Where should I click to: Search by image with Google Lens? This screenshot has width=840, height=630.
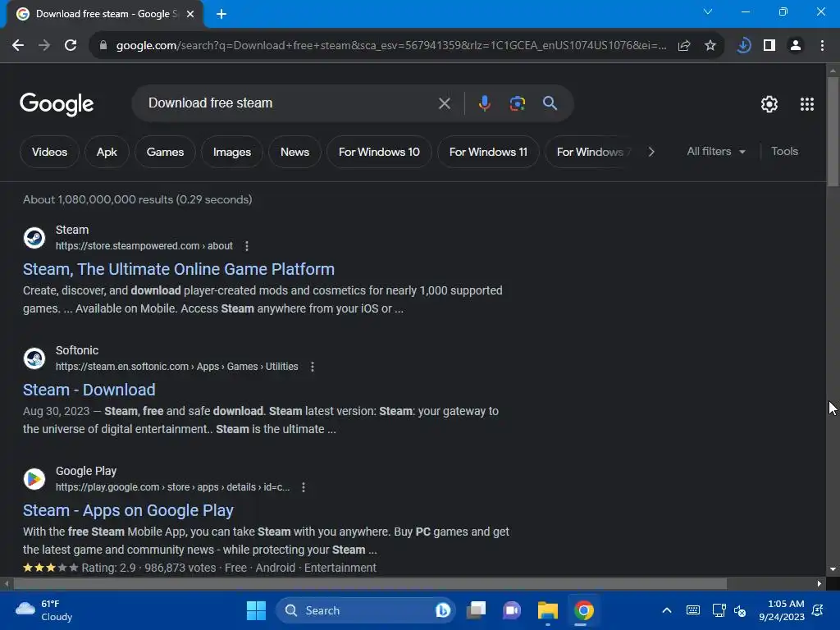tap(517, 103)
